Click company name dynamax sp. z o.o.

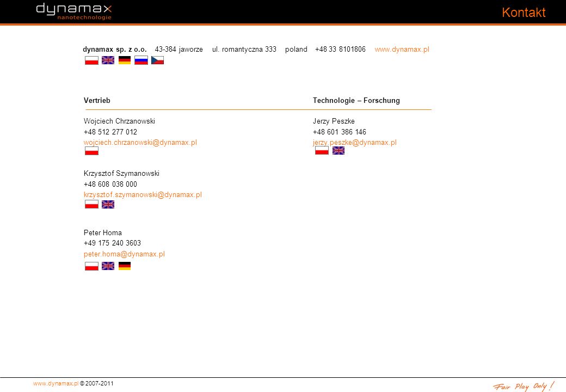click(x=115, y=50)
